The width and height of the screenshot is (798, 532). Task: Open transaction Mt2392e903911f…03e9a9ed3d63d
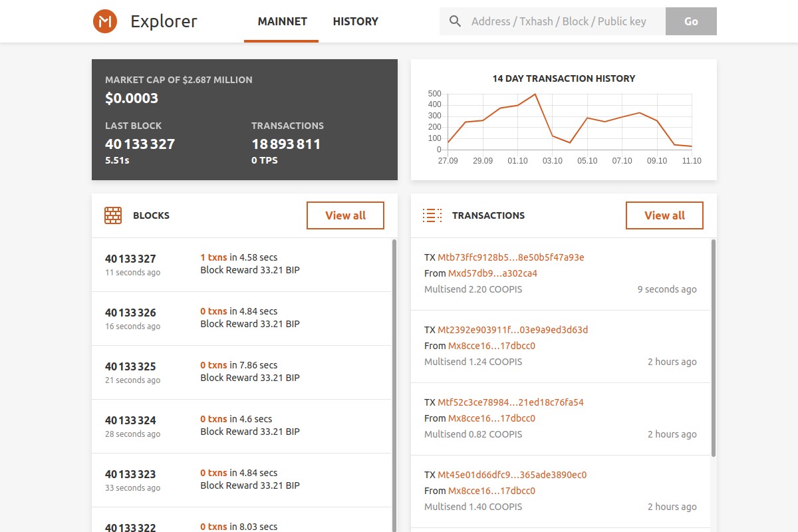click(x=513, y=330)
